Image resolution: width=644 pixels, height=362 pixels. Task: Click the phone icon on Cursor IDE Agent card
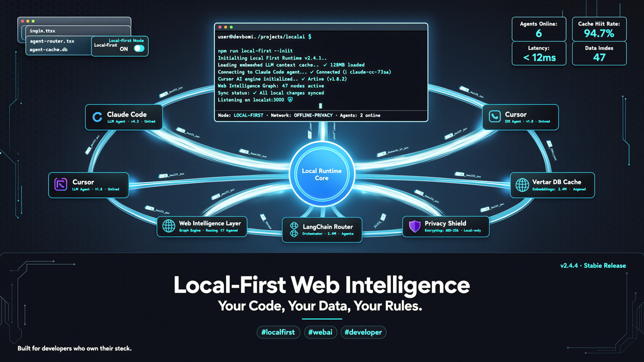495,117
